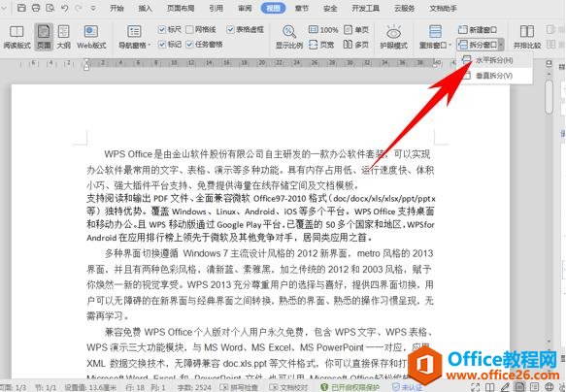566x392 pixels.
Task: Click the Undo arrow icon
Action: (x=65, y=8)
